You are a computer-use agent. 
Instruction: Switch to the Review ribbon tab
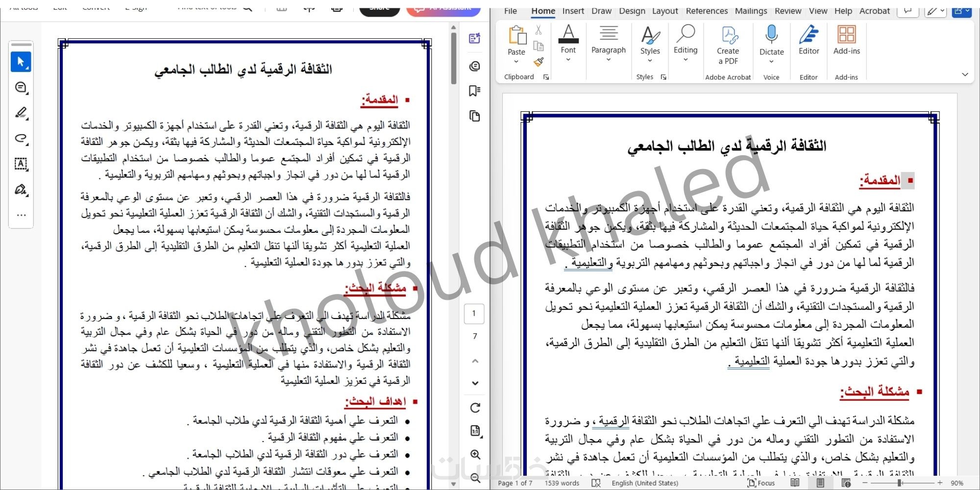click(x=788, y=11)
